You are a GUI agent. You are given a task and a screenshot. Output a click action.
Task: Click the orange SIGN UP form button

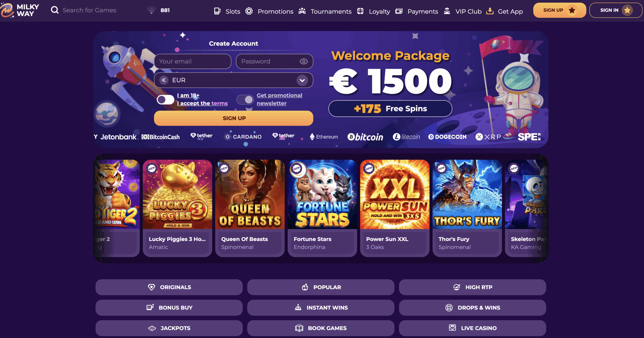[233, 118]
